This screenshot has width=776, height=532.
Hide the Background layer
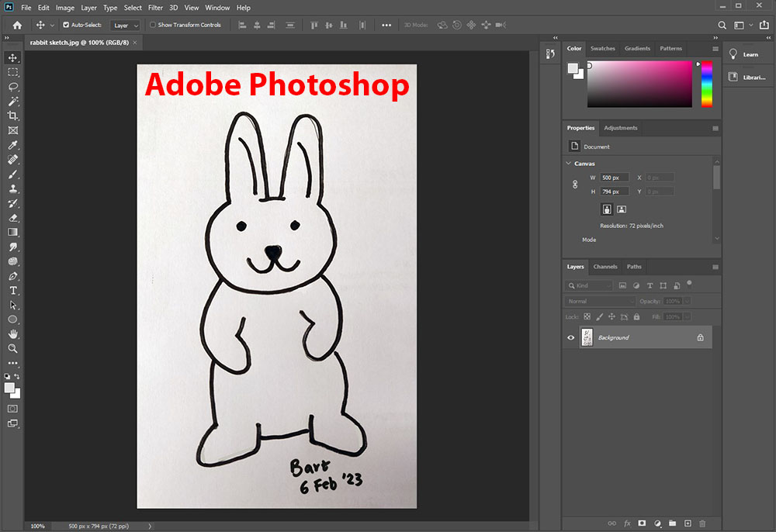click(570, 337)
